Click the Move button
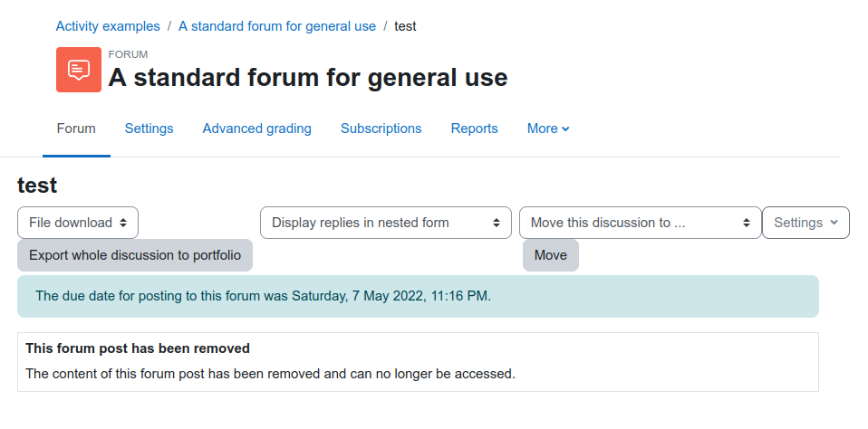This screenshot has width=868, height=429. click(551, 255)
